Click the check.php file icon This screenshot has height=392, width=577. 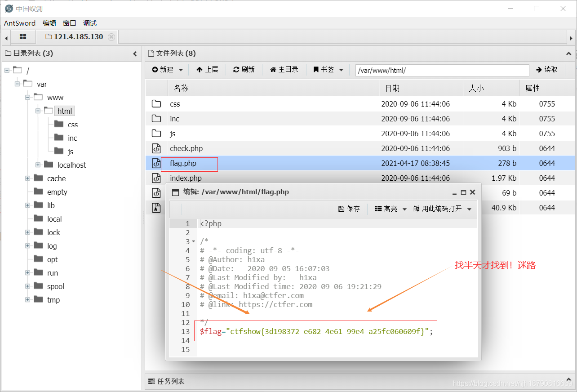156,148
